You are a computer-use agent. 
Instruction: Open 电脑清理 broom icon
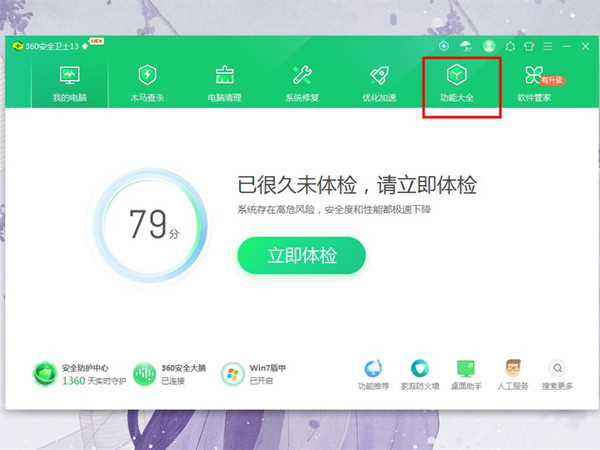point(224,84)
